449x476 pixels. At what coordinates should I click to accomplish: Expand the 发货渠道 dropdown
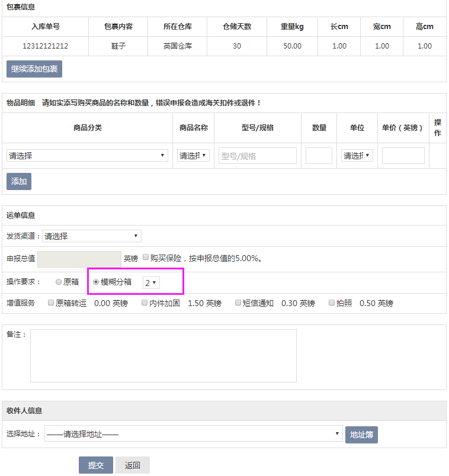coord(92,236)
